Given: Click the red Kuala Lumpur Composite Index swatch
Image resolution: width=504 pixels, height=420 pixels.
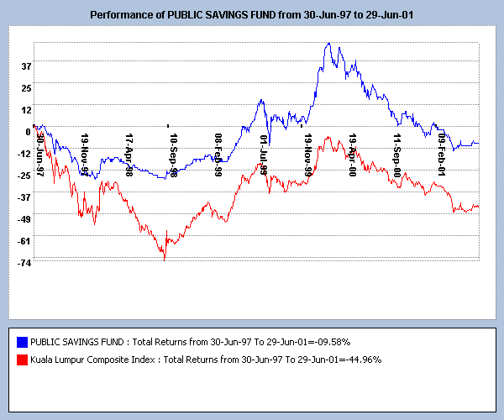Looking at the screenshot, I should click(x=22, y=360).
